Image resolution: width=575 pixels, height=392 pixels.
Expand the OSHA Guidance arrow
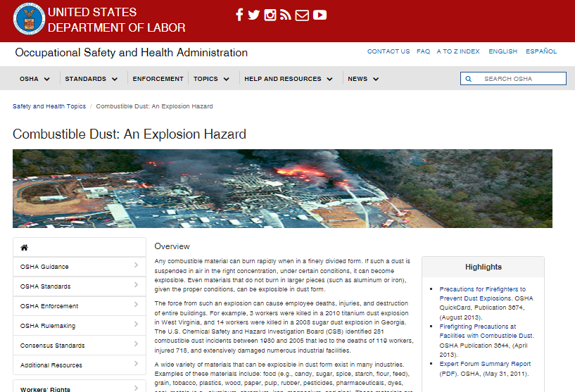[136, 265]
